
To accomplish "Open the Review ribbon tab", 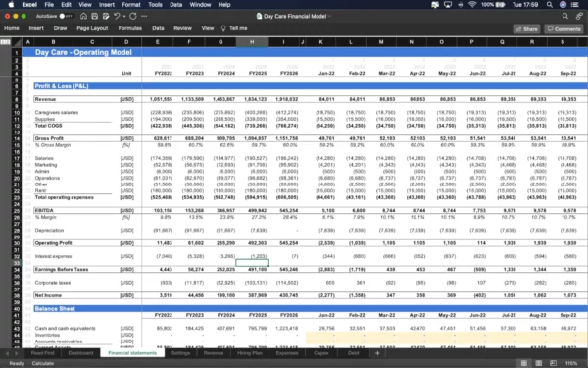I will [x=182, y=28].
